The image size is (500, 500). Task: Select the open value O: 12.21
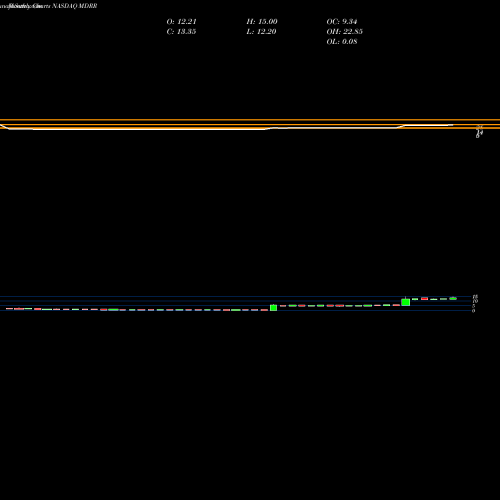coord(181,22)
